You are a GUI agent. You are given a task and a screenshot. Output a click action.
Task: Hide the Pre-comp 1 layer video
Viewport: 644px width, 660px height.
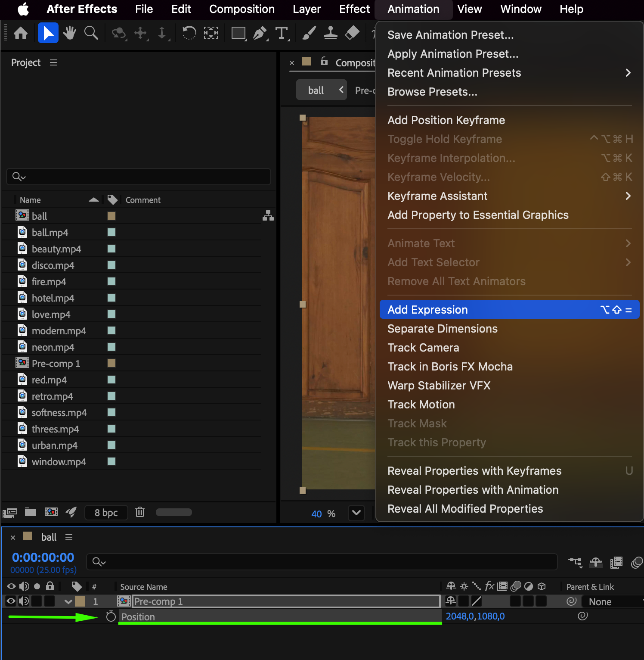pyautogui.click(x=11, y=601)
